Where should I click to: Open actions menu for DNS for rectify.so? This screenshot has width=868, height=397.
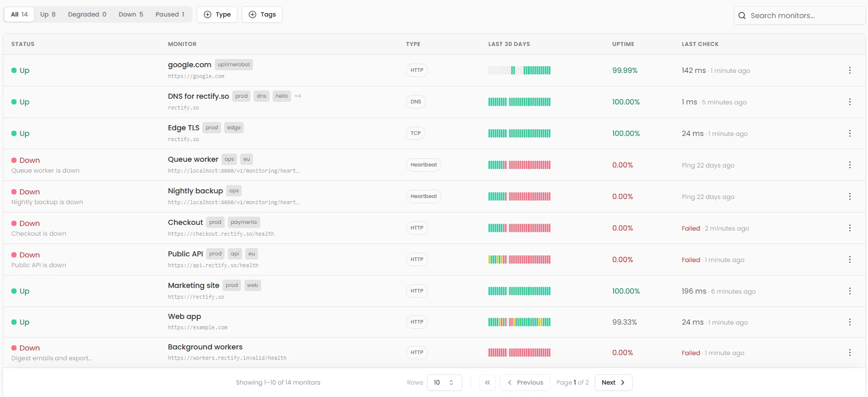849,102
